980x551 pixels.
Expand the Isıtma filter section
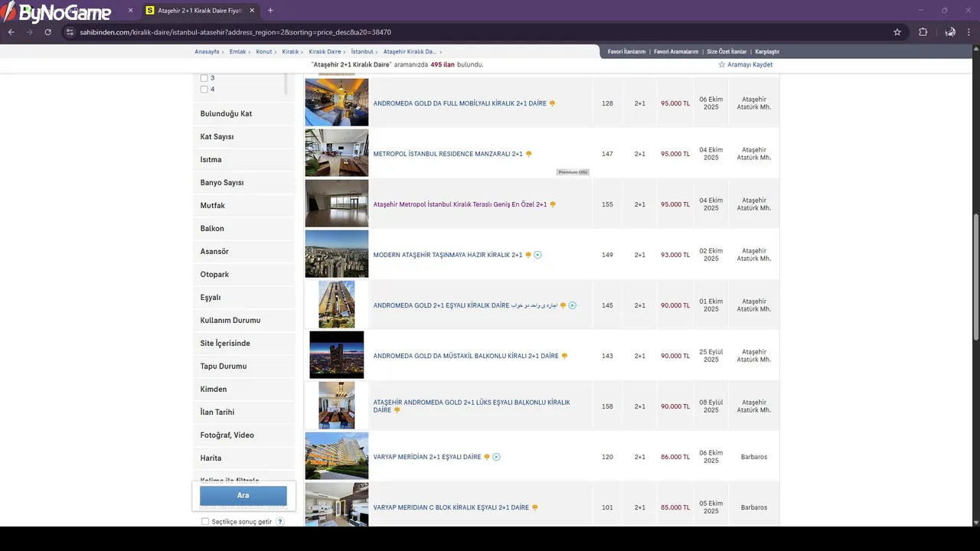click(x=243, y=160)
